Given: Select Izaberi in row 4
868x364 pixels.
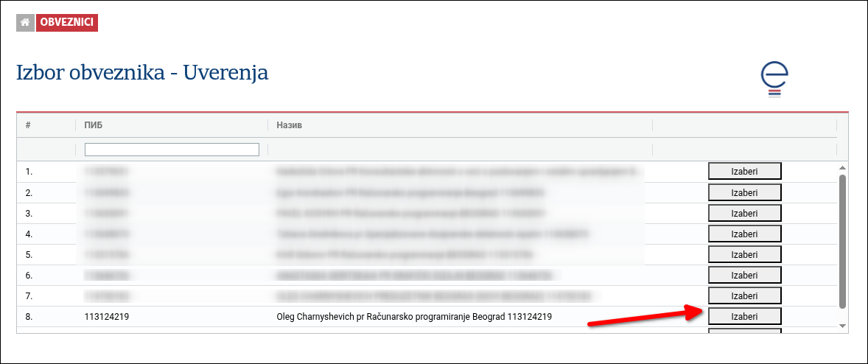Looking at the screenshot, I should 744,234.
